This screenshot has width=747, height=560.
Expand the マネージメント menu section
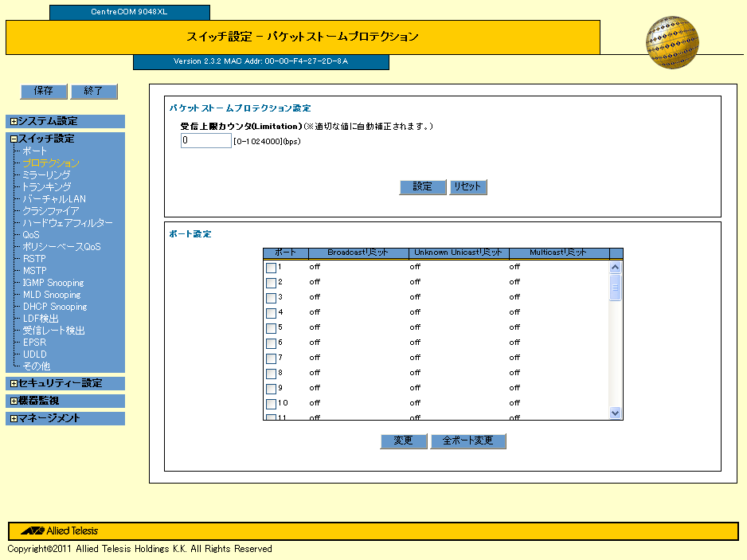[x=14, y=419]
